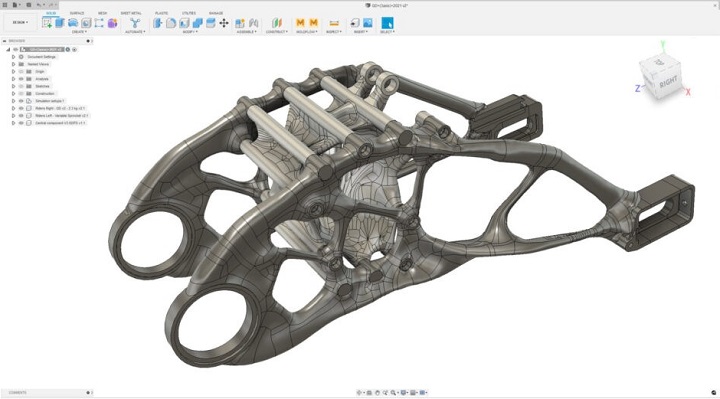Switch to the SURFACE tab

[77, 13]
